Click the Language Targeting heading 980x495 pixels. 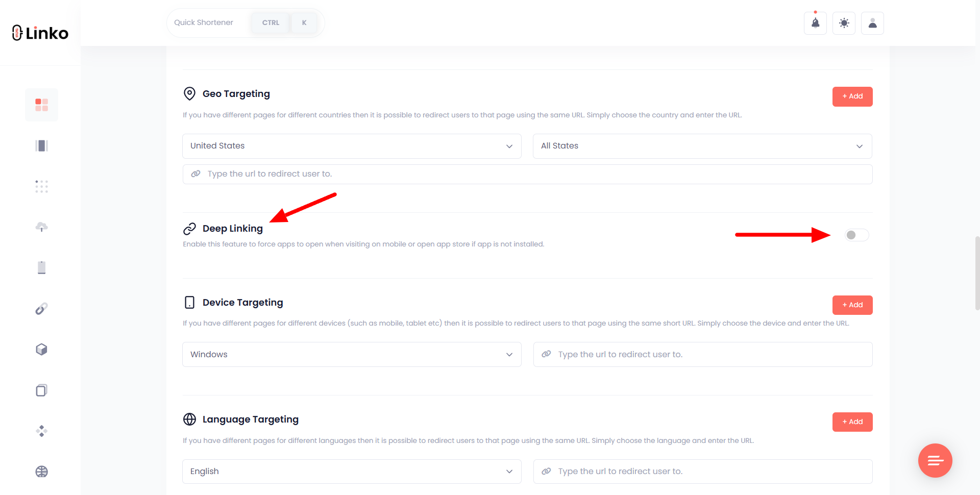251,419
